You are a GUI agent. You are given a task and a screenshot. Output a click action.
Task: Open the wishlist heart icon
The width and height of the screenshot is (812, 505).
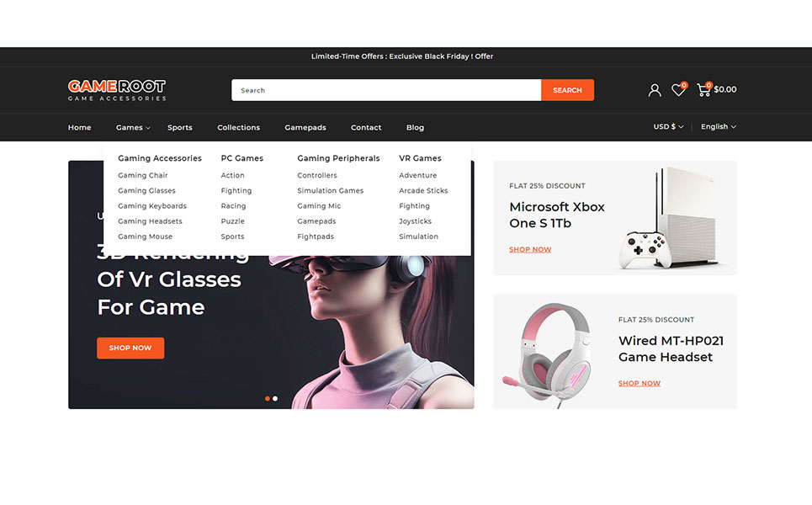[x=678, y=89]
